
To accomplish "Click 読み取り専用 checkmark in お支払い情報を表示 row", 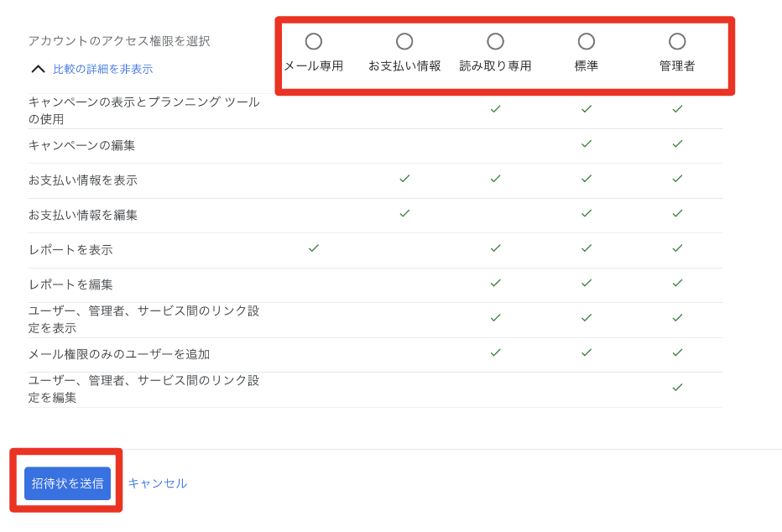I will (x=495, y=178).
